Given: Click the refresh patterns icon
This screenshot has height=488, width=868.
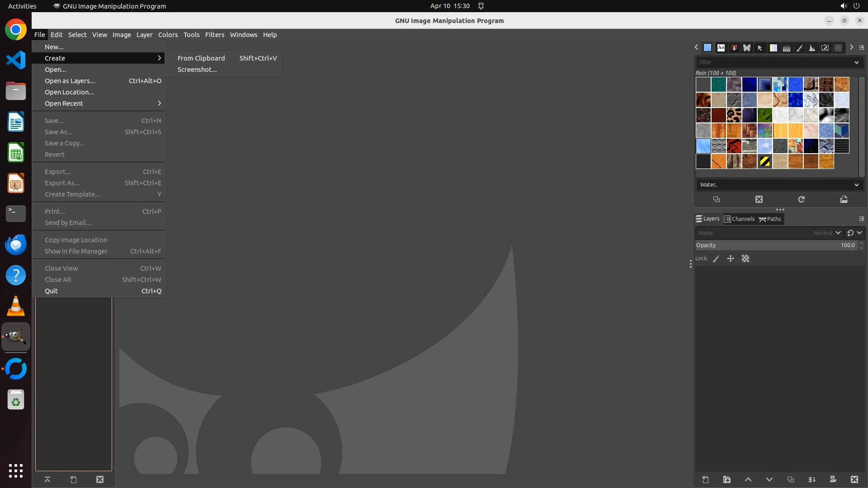Looking at the screenshot, I should pyautogui.click(x=801, y=199).
